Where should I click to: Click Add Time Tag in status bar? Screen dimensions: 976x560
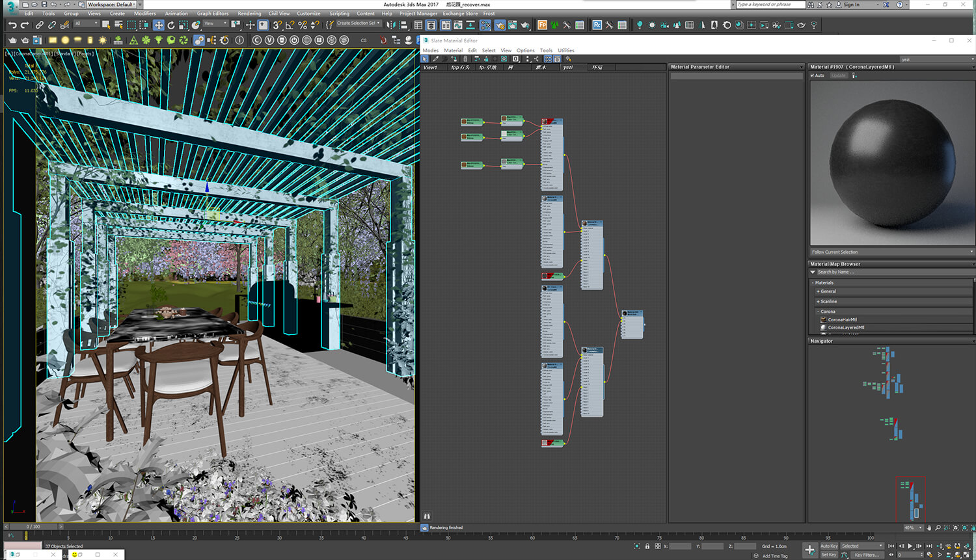click(775, 556)
